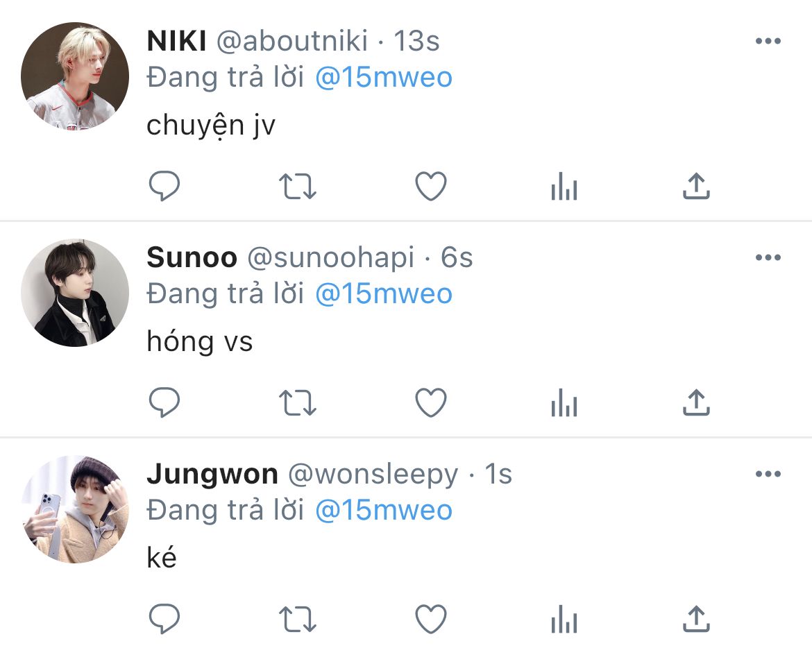The image size is (812, 648).
Task: Like Jungwon's tweet
Action: (431, 618)
